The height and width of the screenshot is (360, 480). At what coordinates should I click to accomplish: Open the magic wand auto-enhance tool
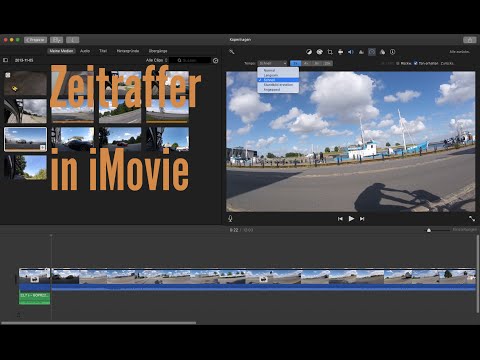point(232,52)
